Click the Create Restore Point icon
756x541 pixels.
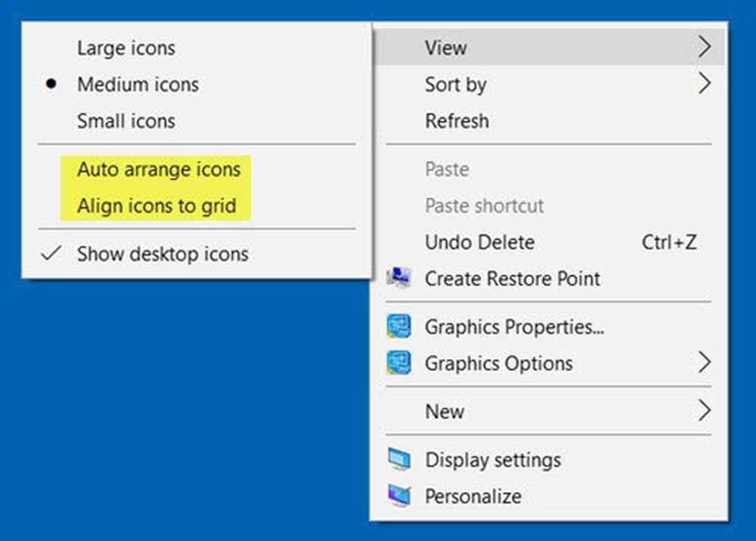coord(398,278)
